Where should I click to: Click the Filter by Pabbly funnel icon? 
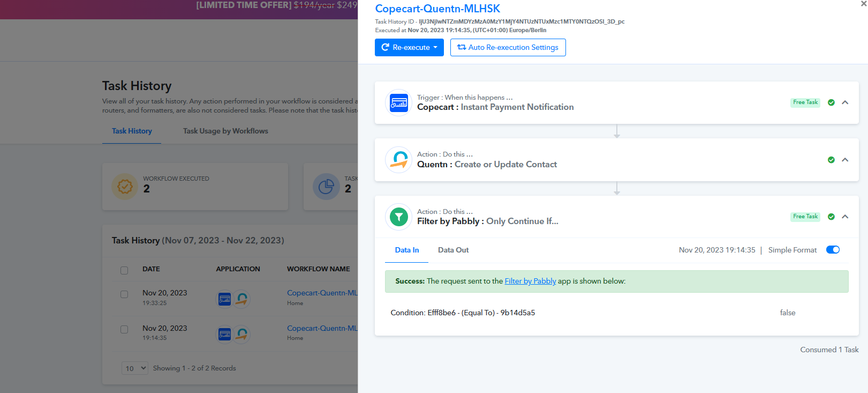(x=398, y=217)
